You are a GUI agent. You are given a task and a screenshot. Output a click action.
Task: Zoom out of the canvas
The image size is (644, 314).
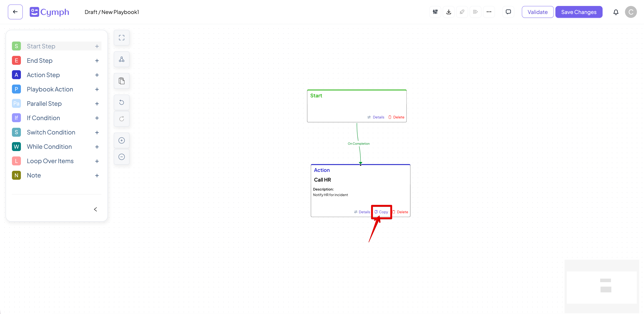pyautogui.click(x=121, y=156)
